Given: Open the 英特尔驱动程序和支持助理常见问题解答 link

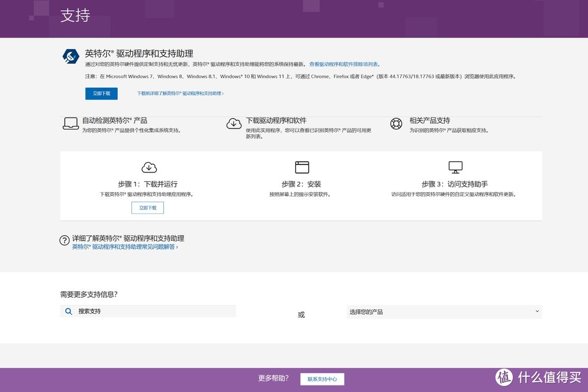Looking at the screenshot, I should [125, 247].
